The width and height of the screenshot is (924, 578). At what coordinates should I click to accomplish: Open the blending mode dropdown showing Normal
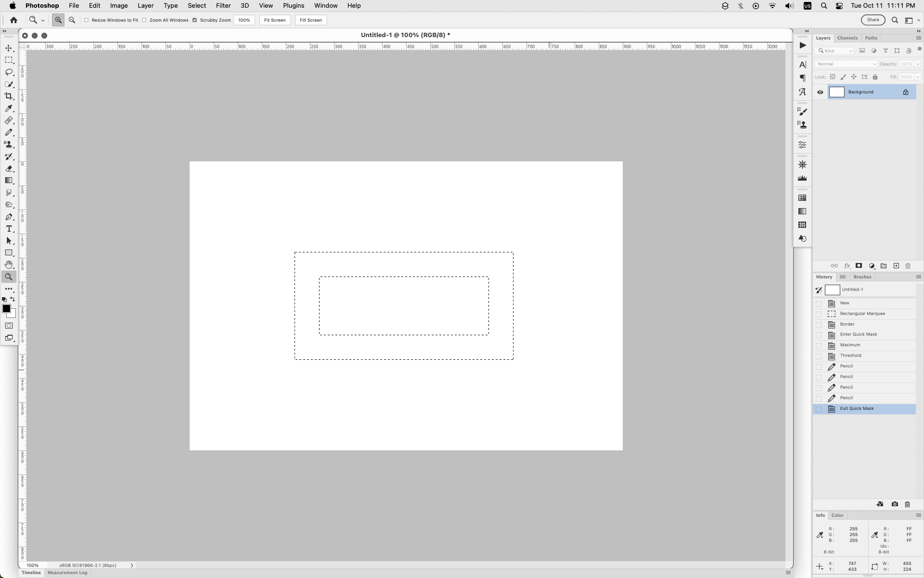845,64
